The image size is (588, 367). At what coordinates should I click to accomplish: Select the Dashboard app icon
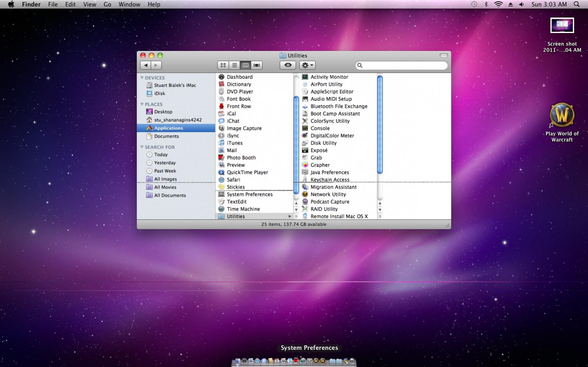(x=221, y=77)
